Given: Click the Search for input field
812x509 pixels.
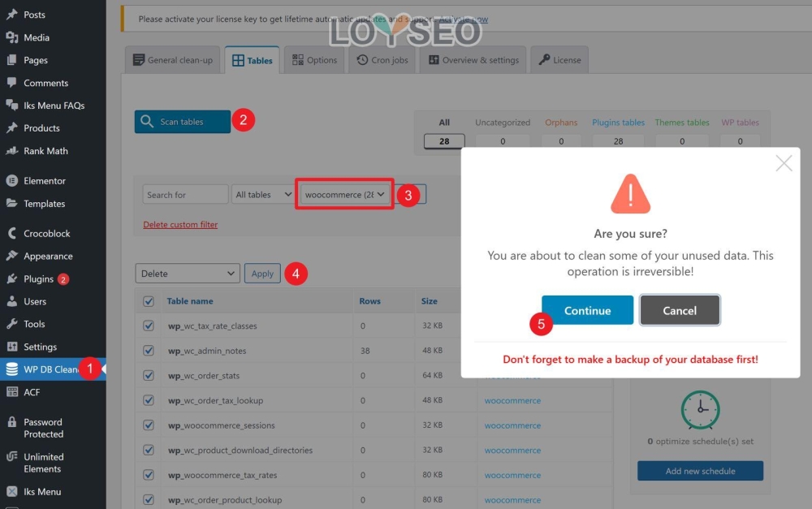Looking at the screenshot, I should (x=185, y=194).
